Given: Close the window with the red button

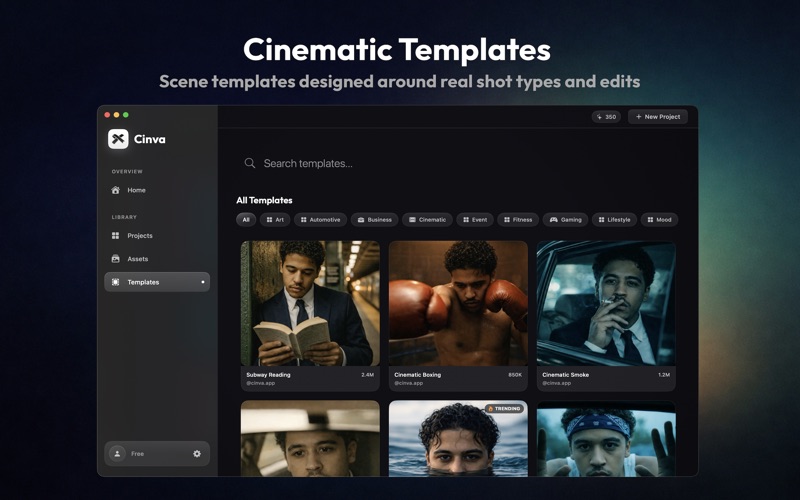Looking at the screenshot, I should 107,115.
